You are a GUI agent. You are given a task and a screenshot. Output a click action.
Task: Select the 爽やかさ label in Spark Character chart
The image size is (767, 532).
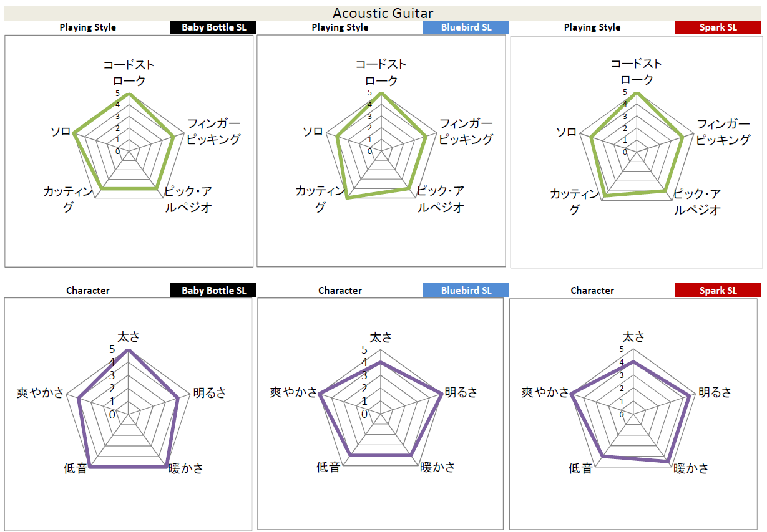pyautogui.click(x=545, y=392)
